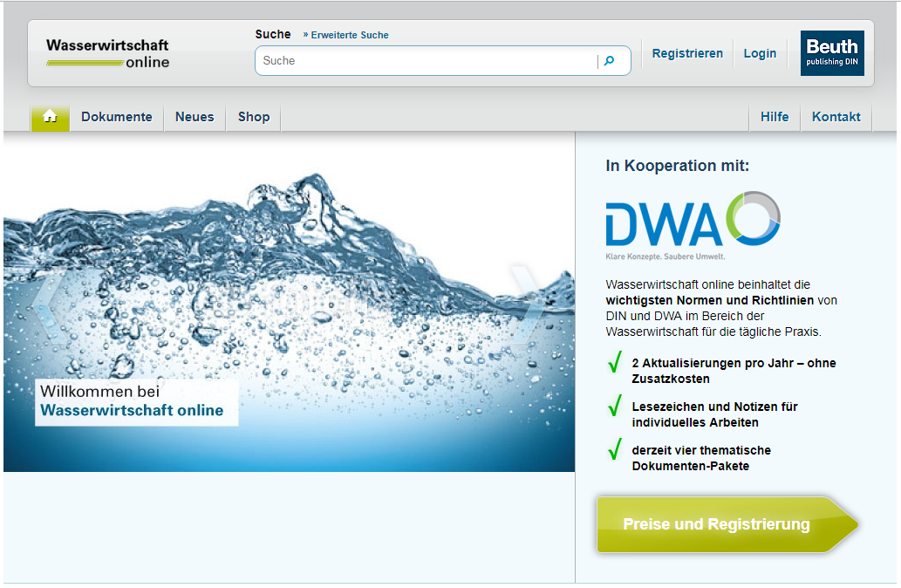This screenshot has height=588, width=901.
Task: Click the Beuth publishing DIN logo
Action: [x=831, y=53]
